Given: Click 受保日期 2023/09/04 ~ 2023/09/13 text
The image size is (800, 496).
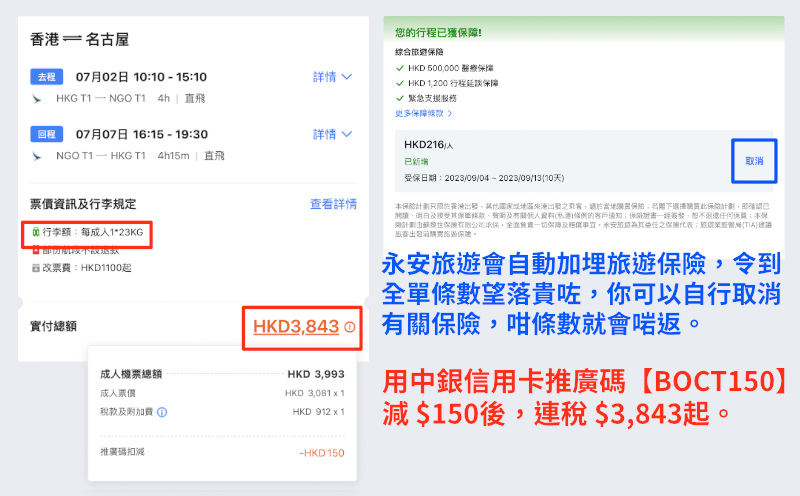Looking at the screenshot, I should [484, 178].
